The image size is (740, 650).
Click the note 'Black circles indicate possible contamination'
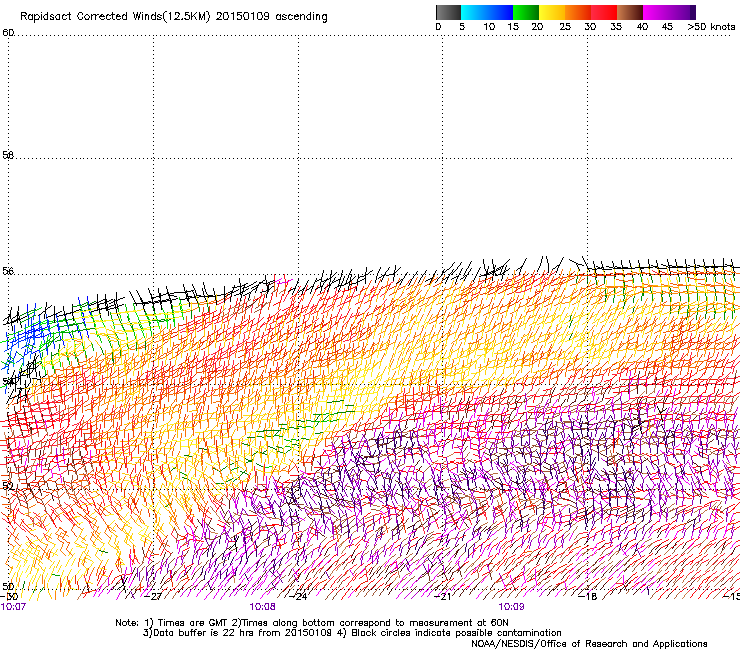456,633
